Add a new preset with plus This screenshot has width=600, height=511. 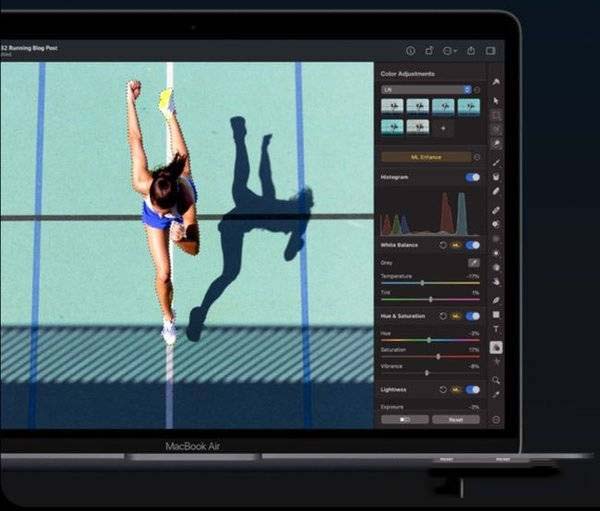coord(444,128)
